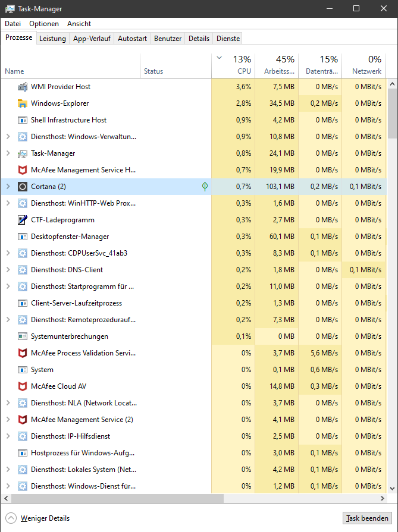Click the System process icon
398x532 pixels.
(x=23, y=370)
